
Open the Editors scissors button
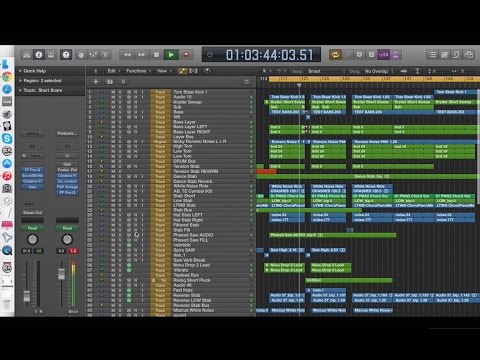point(105,55)
